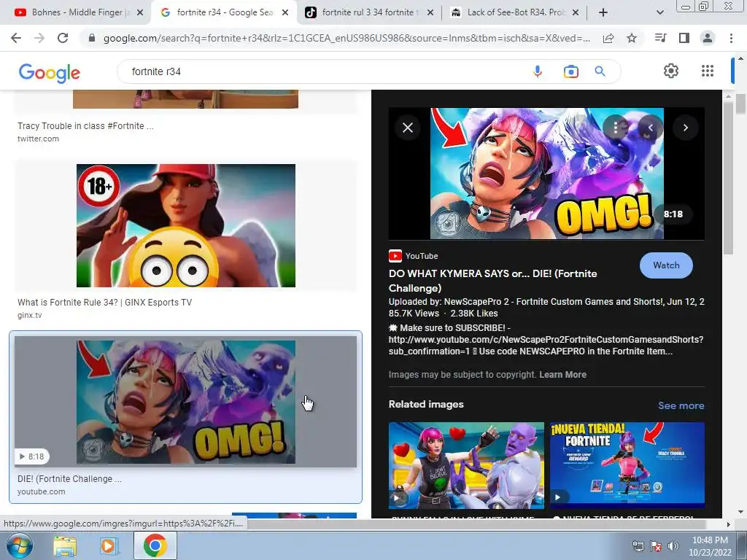The image size is (747, 560).
Task: Launch Windows Media Player from taskbar
Action: click(x=109, y=545)
